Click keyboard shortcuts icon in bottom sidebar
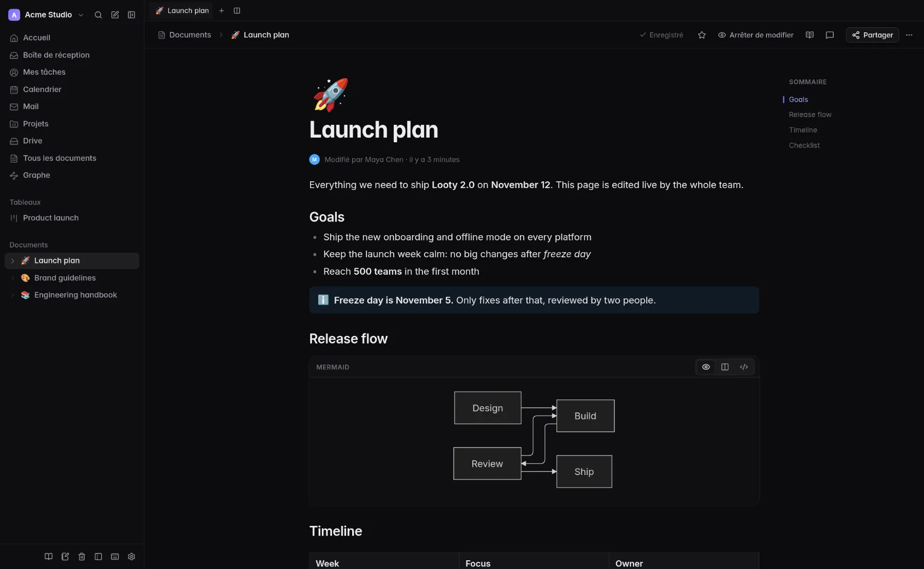 click(x=115, y=557)
